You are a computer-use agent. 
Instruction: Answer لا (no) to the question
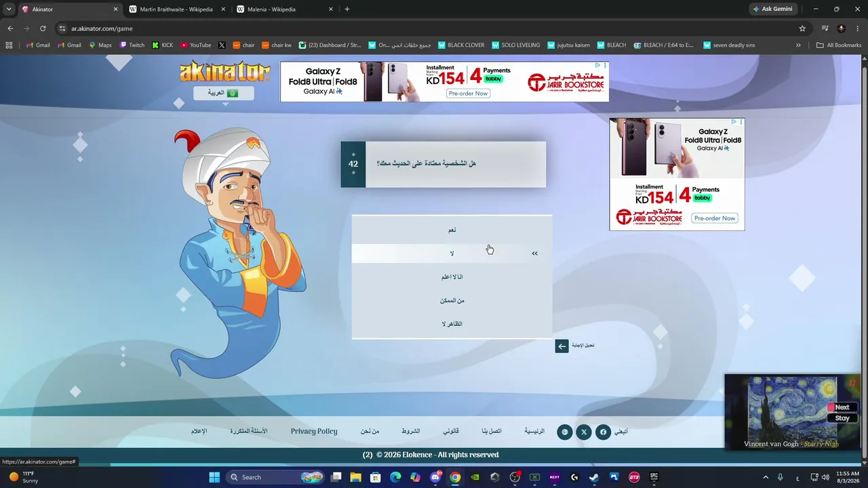452,253
